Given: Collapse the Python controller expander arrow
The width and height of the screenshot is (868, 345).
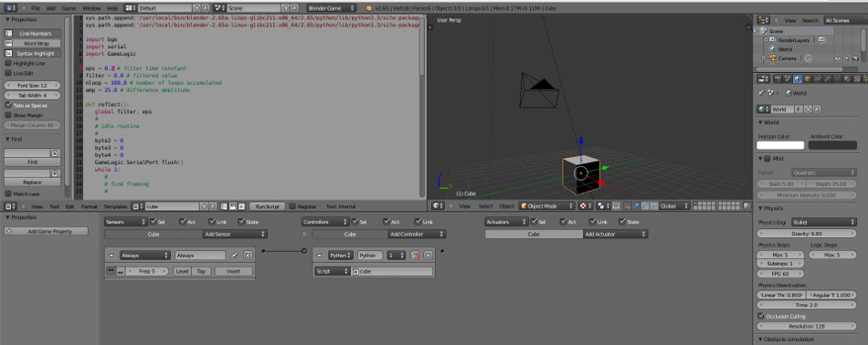Looking at the screenshot, I should 321,256.
